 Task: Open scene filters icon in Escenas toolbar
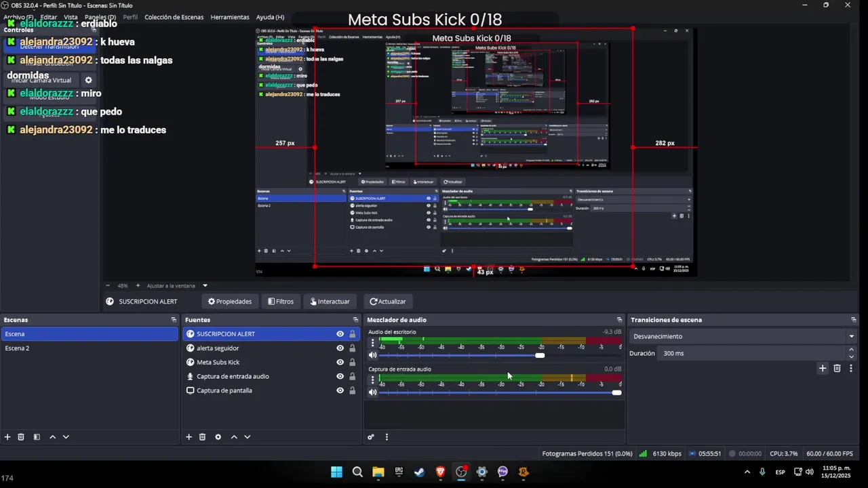pos(37,437)
